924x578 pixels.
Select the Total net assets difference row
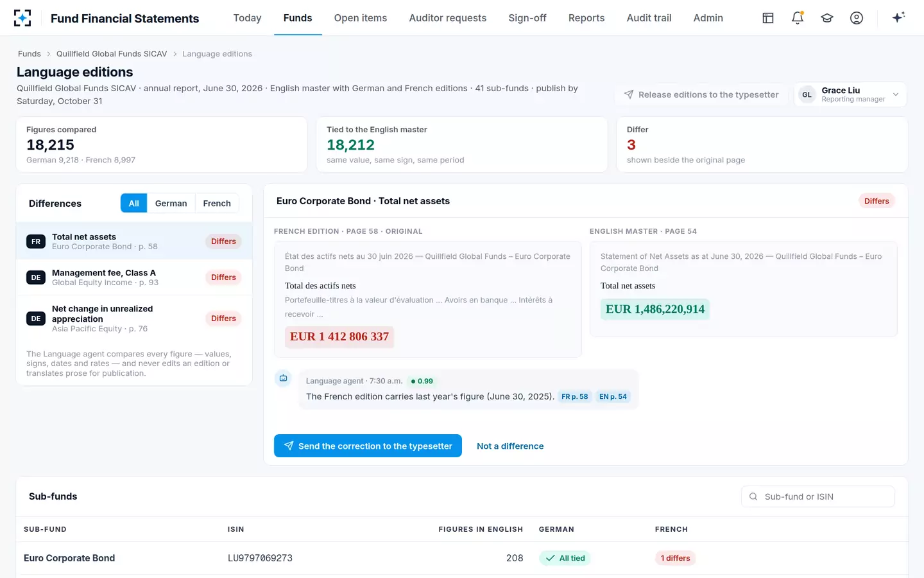[134, 241]
